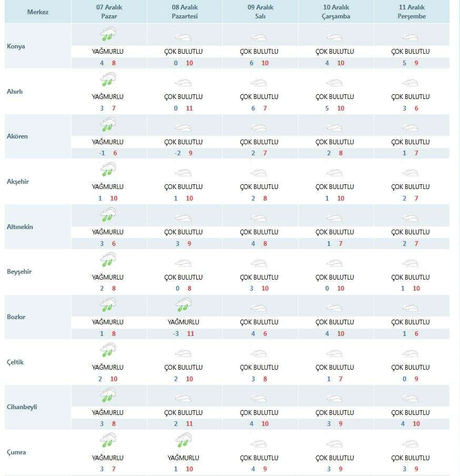The height and width of the screenshot is (476, 460).
Task: Click Bozkır's rainy icon for 08 Aralık Pazartesi
Action: pos(184,306)
